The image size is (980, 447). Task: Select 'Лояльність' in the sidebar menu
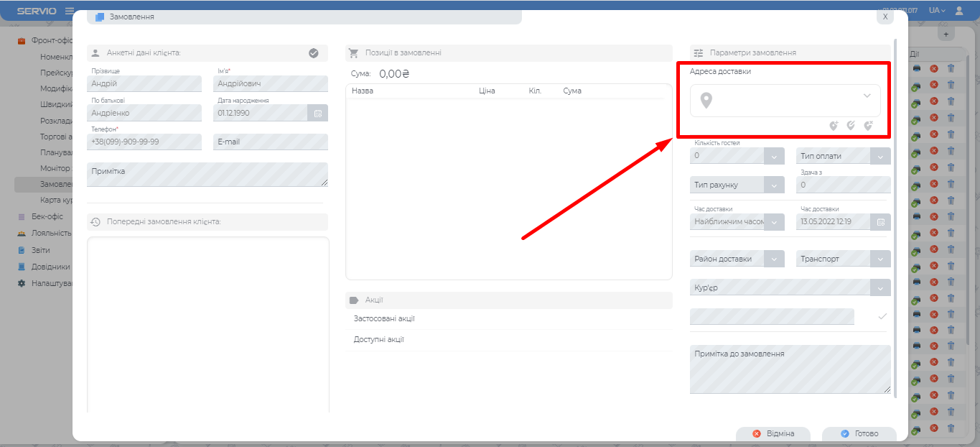tap(50, 233)
